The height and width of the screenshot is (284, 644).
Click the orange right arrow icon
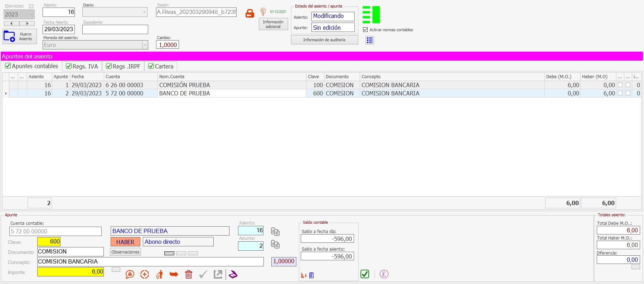[x=174, y=275]
